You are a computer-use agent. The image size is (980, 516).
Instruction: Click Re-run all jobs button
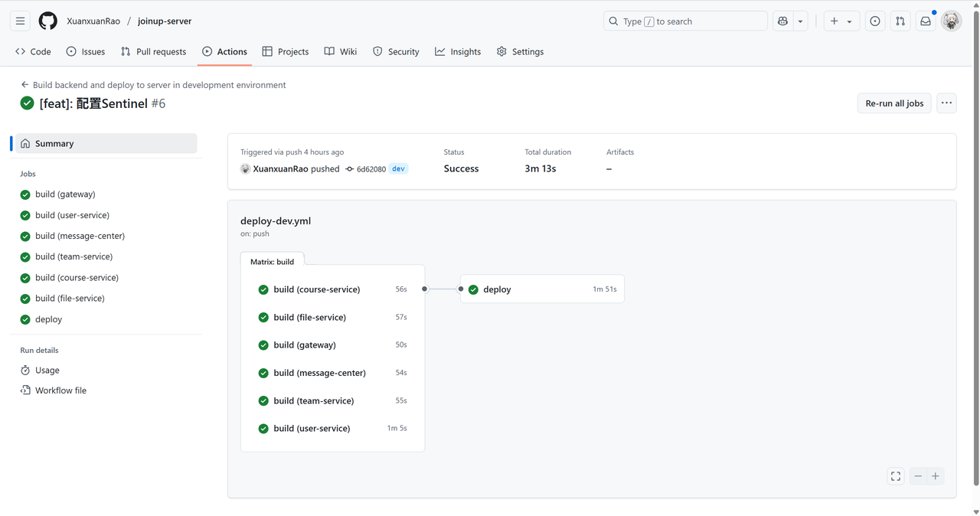pyautogui.click(x=893, y=103)
